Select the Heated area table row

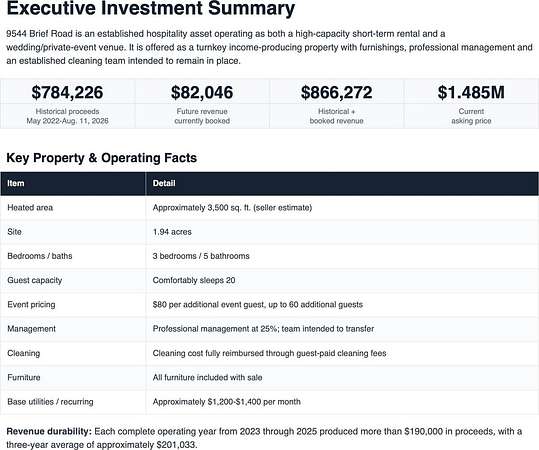pos(270,208)
